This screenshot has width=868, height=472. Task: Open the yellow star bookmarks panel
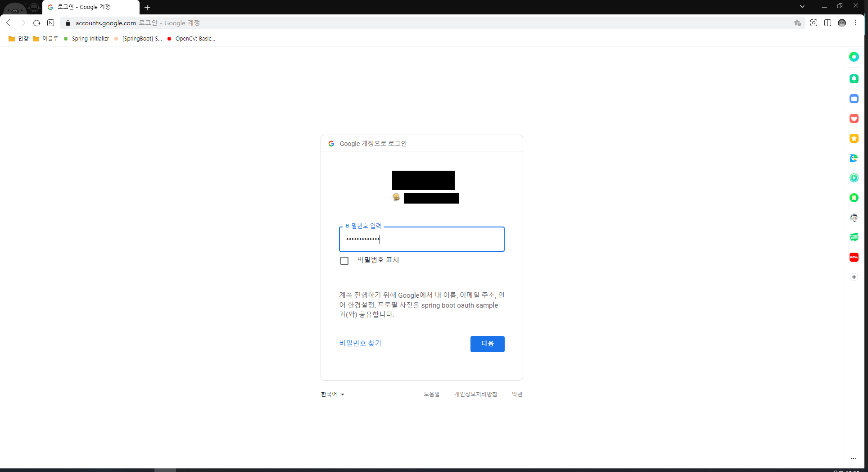854,138
